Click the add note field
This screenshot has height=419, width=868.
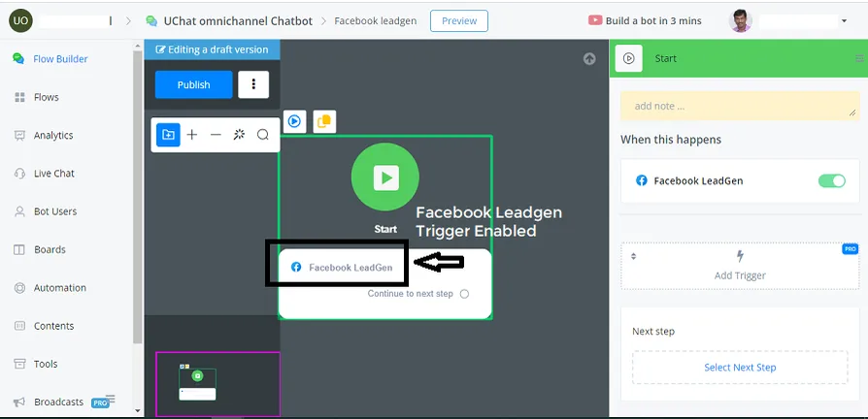[x=740, y=106]
